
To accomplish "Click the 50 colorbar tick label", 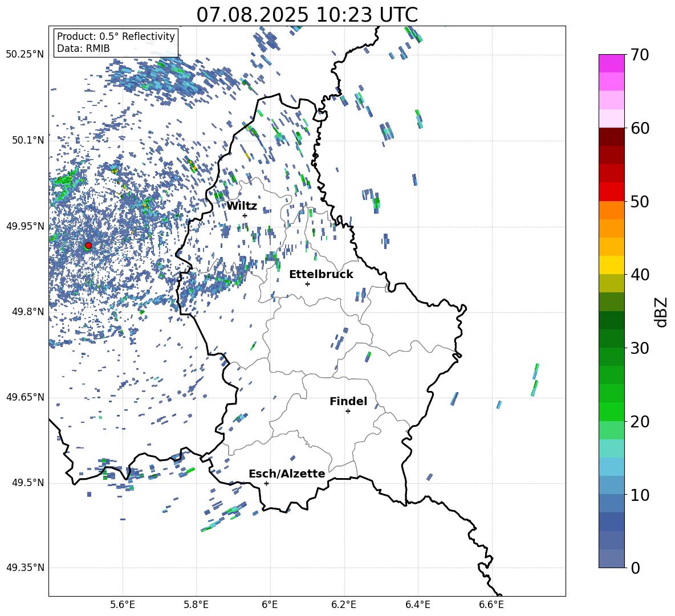I will [x=640, y=201].
